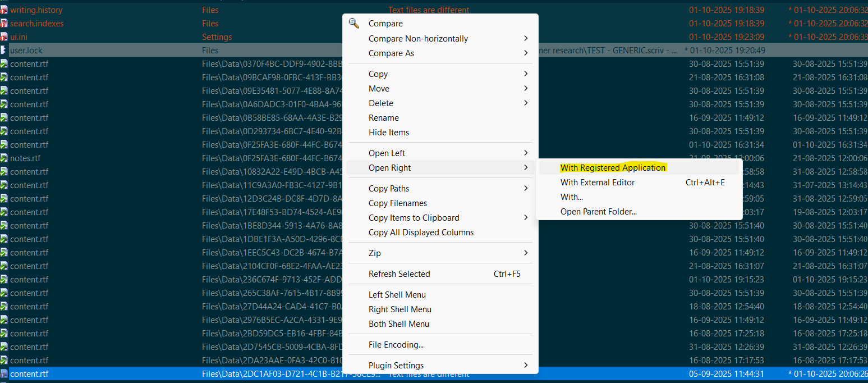Choose With Registered Application
The height and width of the screenshot is (383, 868).
[x=613, y=167]
